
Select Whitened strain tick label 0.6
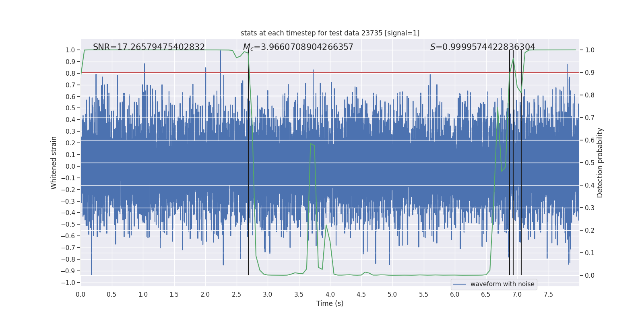click(70, 97)
